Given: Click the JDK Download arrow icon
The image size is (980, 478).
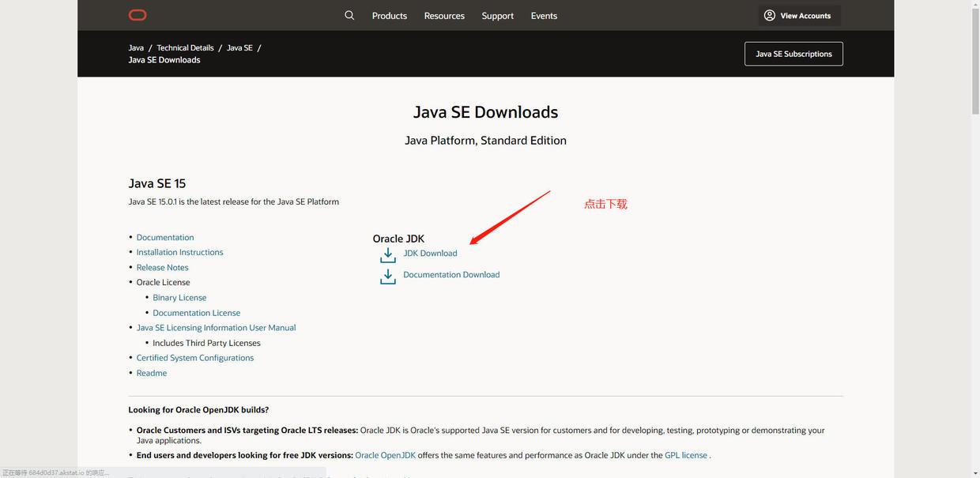Looking at the screenshot, I should tap(386, 253).
